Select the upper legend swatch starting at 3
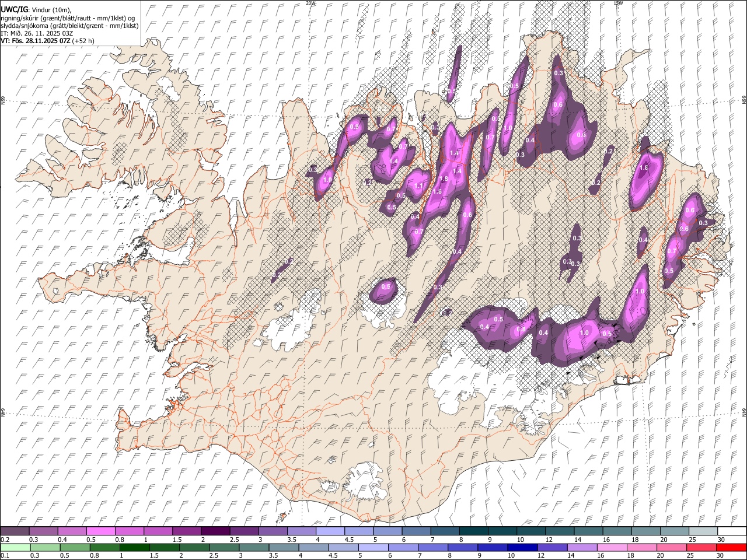Screen dimensions: 747x560 273,531
